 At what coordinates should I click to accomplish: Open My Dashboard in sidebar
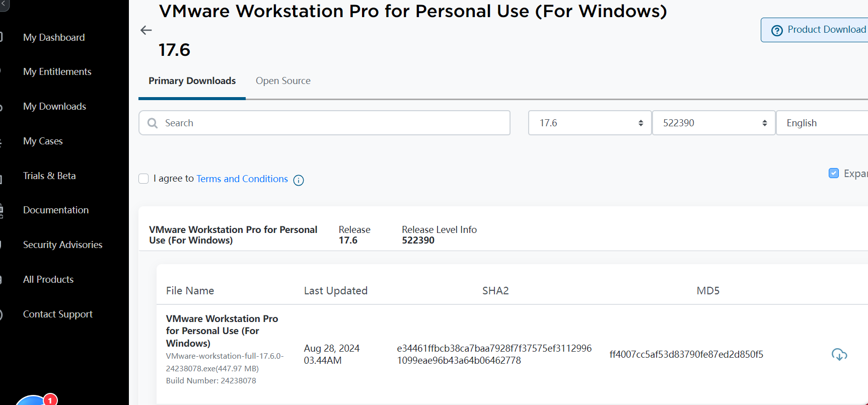(x=54, y=37)
